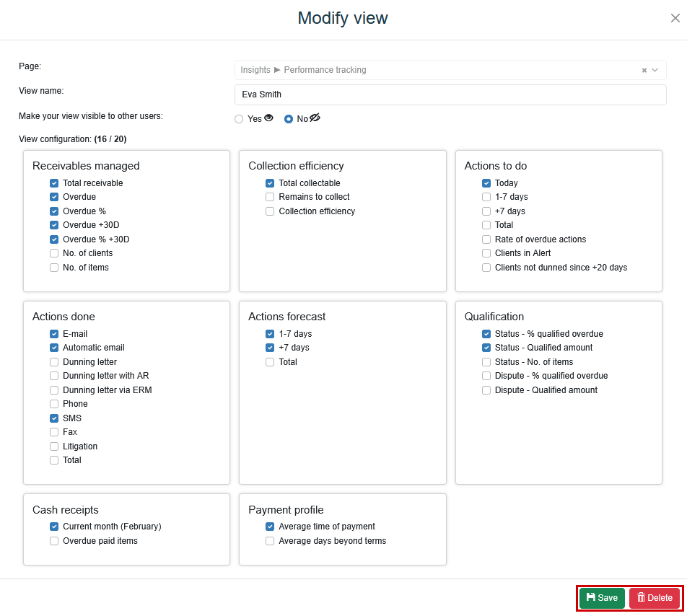The image size is (687, 616).
Task: Check the Collection efficiency option
Action: (x=270, y=211)
